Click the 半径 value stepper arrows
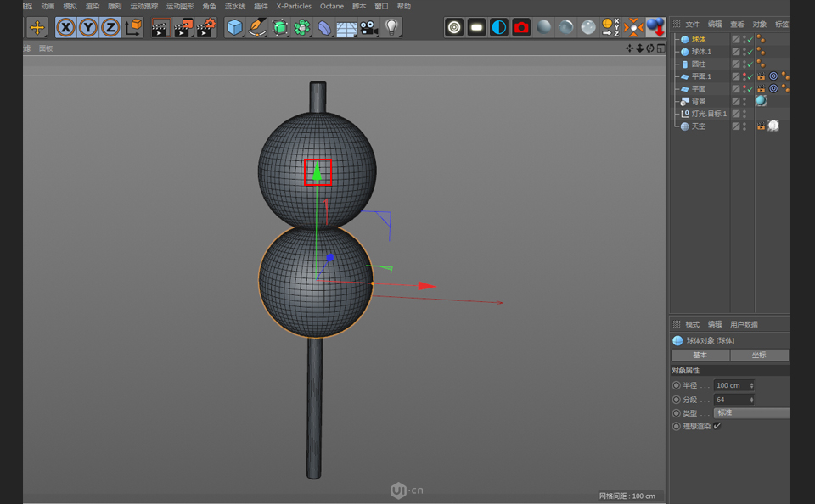The height and width of the screenshot is (504, 815). coord(751,385)
